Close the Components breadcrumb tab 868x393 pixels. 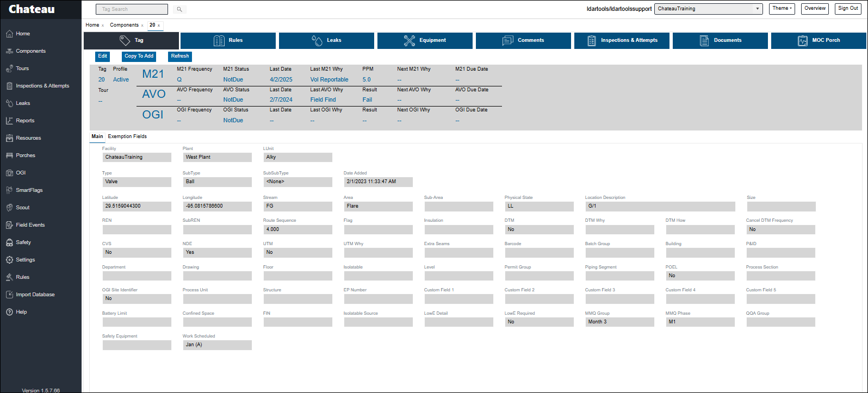[142, 26]
